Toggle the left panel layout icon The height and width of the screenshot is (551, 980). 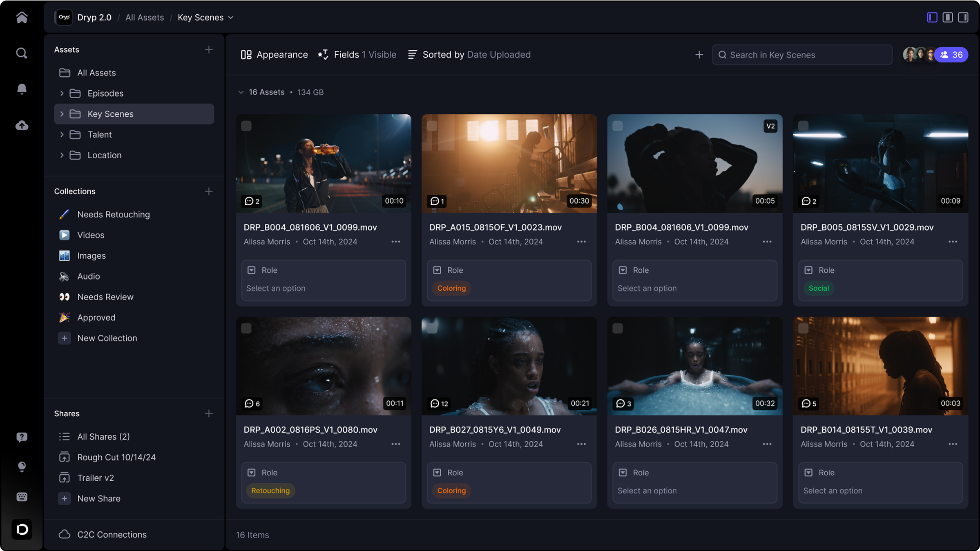click(932, 17)
